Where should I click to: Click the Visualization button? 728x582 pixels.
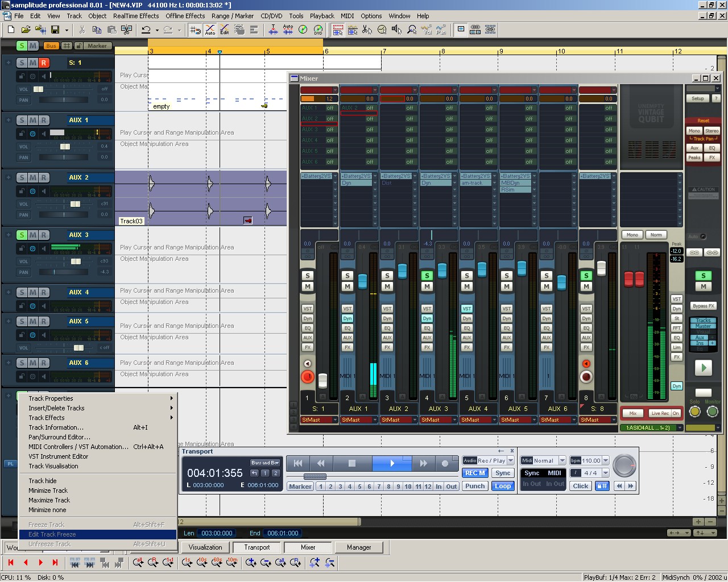click(205, 547)
